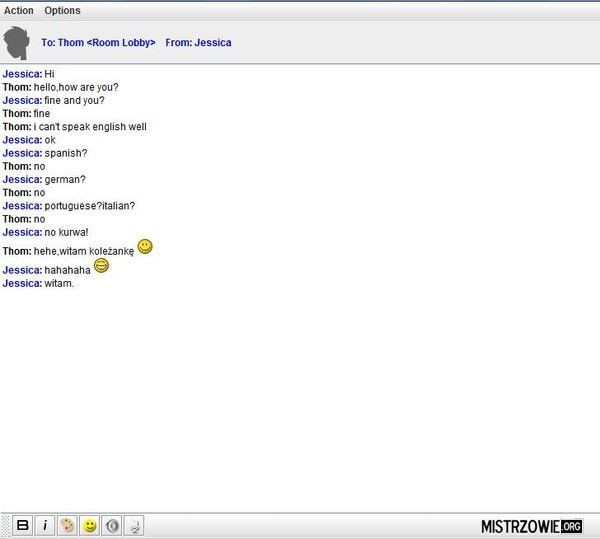
Task: Click the final 'witam.' message
Action: [x=59, y=284]
